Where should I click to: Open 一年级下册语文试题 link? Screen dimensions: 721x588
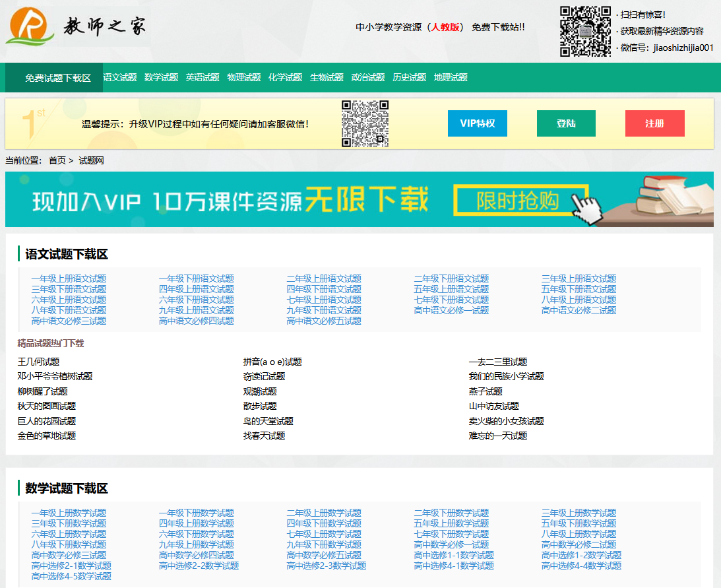[x=197, y=278]
